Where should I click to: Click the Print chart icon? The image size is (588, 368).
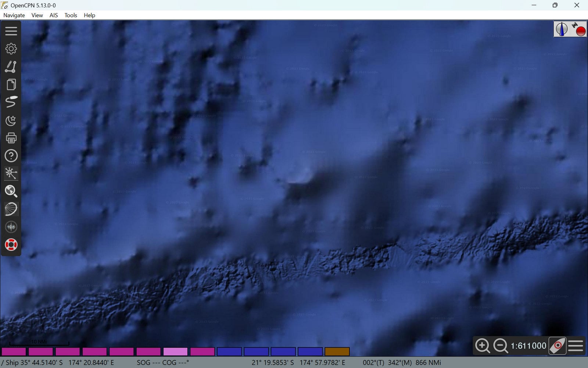pyautogui.click(x=11, y=138)
